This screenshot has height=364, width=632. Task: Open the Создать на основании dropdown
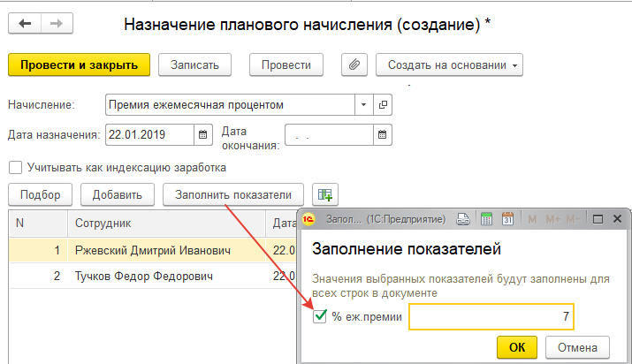[449, 64]
